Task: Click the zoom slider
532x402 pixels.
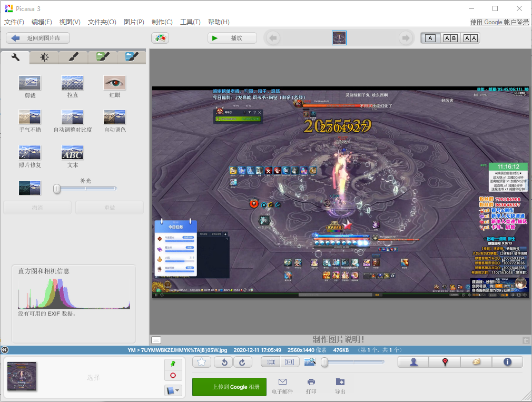Action: click(353, 362)
